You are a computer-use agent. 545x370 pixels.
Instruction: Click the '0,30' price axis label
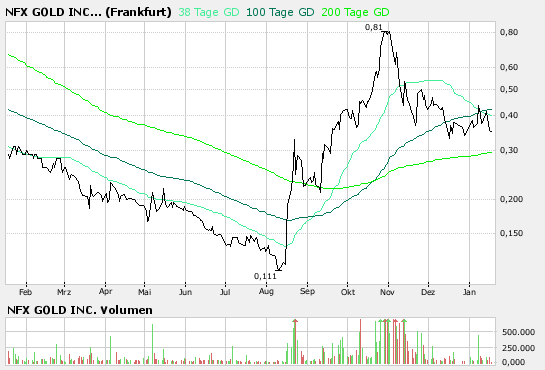(x=509, y=150)
